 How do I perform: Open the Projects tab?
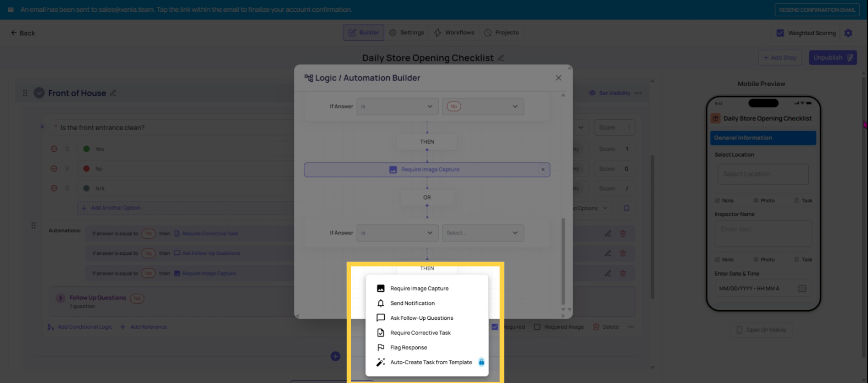pos(501,33)
